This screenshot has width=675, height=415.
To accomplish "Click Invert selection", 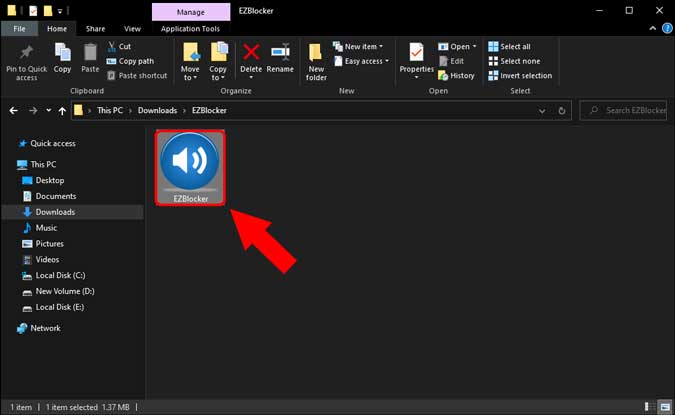I will pyautogui.click(x=520, y=76).
